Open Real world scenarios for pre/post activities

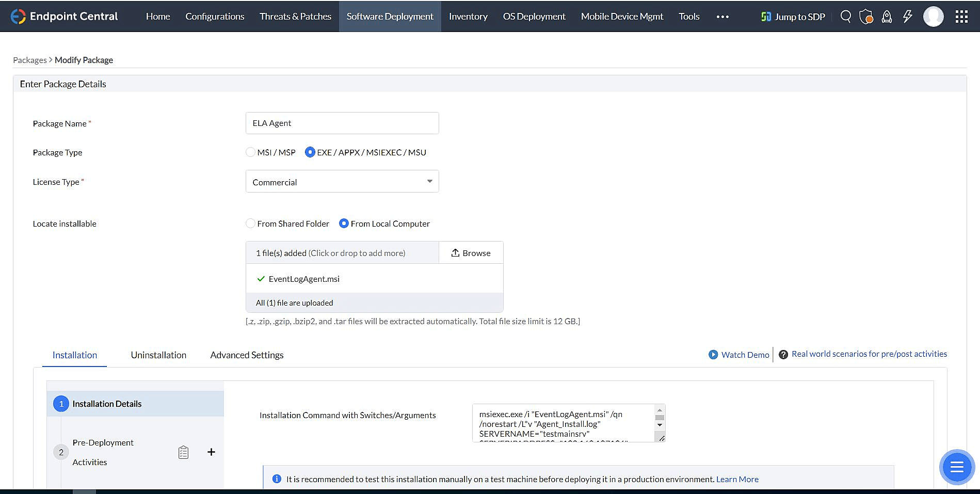coord(869,354)
